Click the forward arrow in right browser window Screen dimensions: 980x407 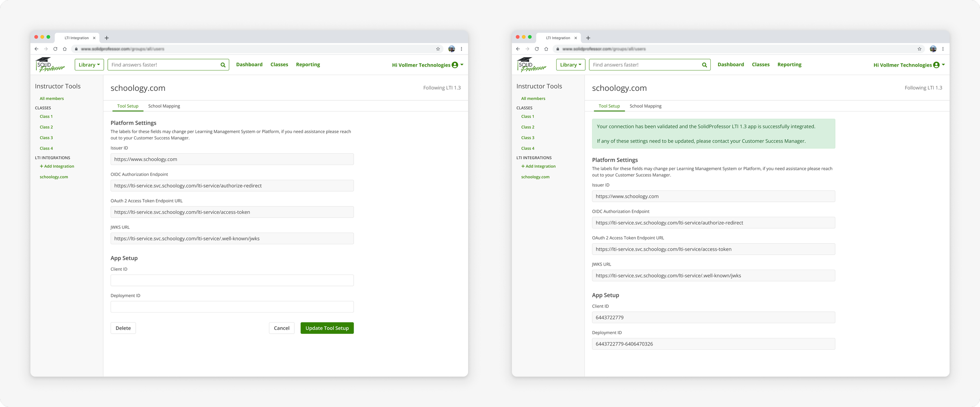(x=527, y=49)
